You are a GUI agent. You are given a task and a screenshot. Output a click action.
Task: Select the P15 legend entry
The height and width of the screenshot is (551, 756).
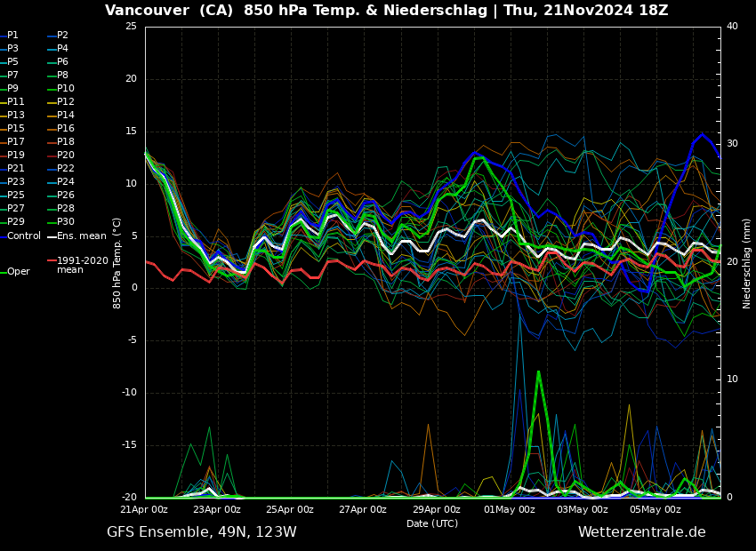[16, 129]
